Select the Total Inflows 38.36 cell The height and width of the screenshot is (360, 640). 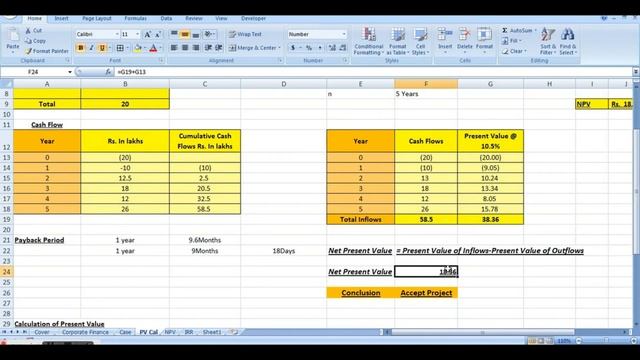point(490,220)
